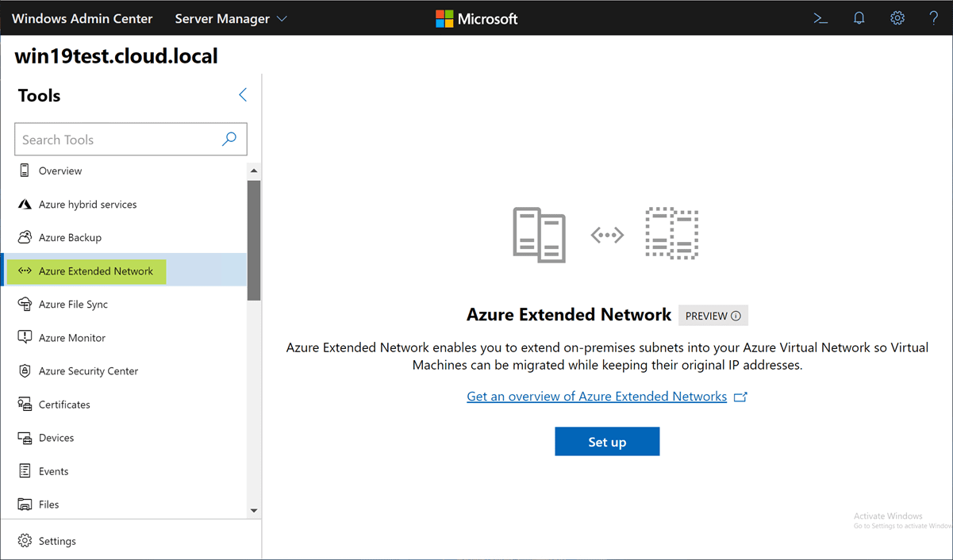Open the notifications bell
Viewport: 953px width, 560px height.
pyautogui.click(x=859, y=18)
